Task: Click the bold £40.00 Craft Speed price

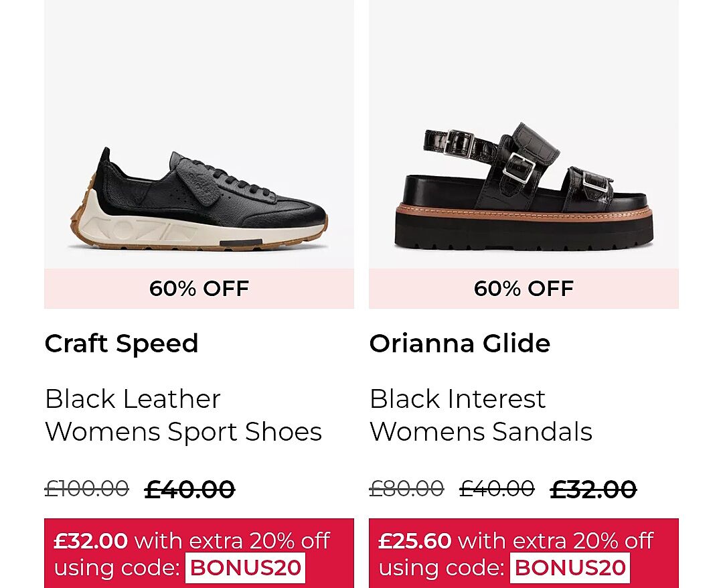Action: tap(189, 490)
